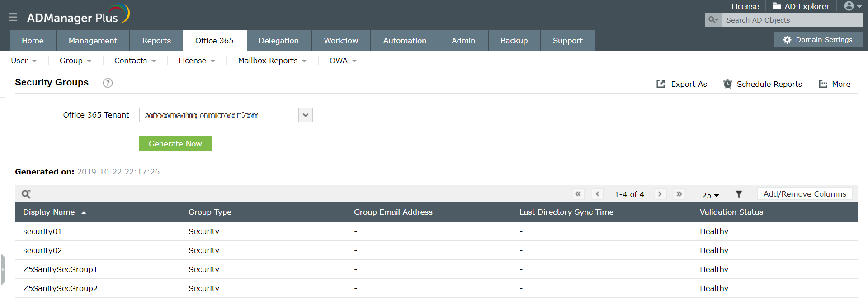Click the search magnifier icon in header
This screenshot has height=301, width=868.
click(x=713, y=20)
